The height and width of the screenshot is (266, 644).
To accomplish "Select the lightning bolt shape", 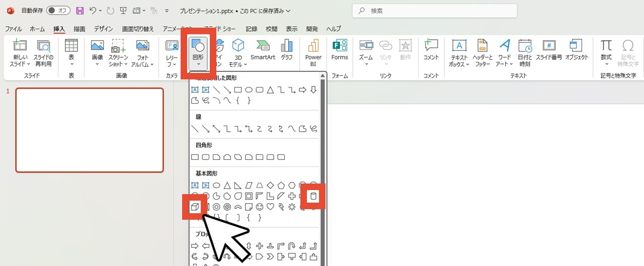I will coord(281,207).
